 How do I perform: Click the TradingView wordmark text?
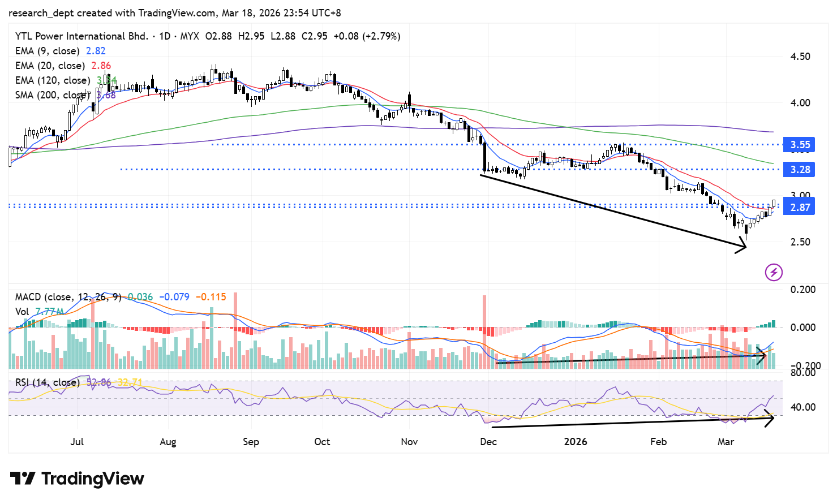[x=93, y=479]
